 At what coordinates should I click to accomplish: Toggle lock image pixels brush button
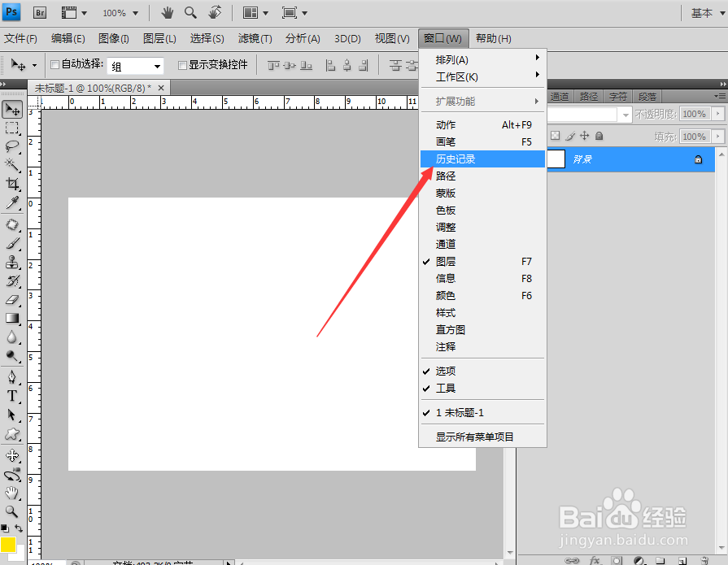click(x=570, y=136)
